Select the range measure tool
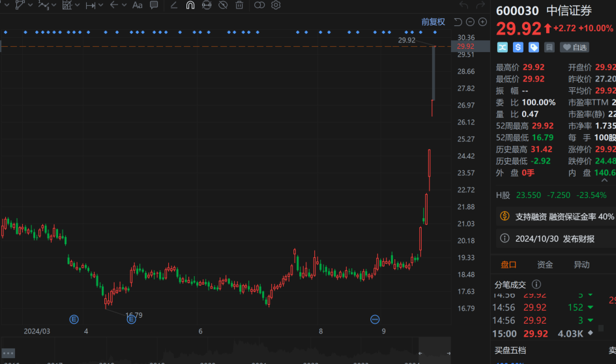616x364 pixels. click(91, 5)
